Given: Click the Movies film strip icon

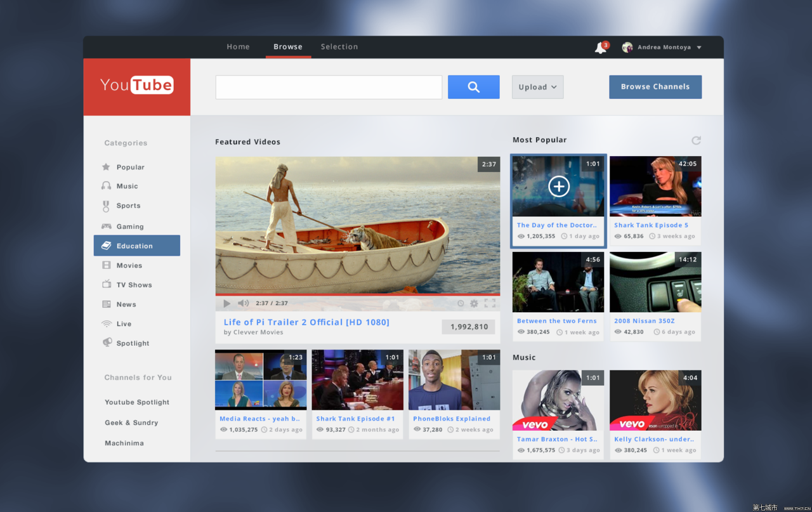Looking at the screenshot, I should point(106,265).
